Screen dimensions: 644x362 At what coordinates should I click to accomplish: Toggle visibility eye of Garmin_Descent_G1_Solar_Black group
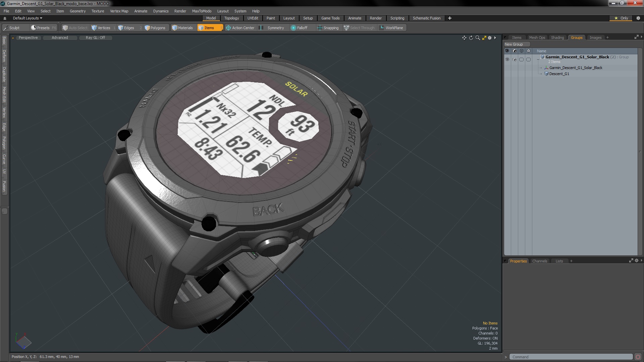507,59
